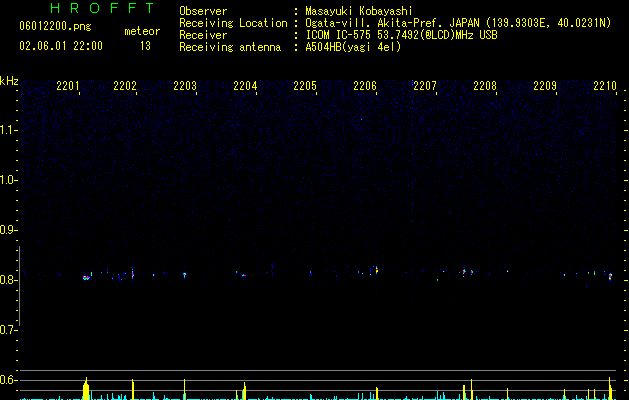Click the 2207 time marker
Viewport: 629px width, 400px height.
tap(425, 85)
